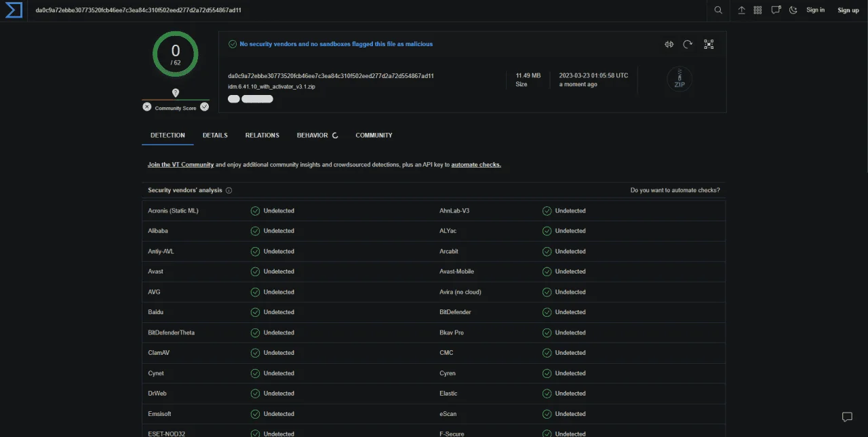The image size is (868, 437).
Task: Click the Undetected check icon for Cyren
Action: (x=547, y=373)
